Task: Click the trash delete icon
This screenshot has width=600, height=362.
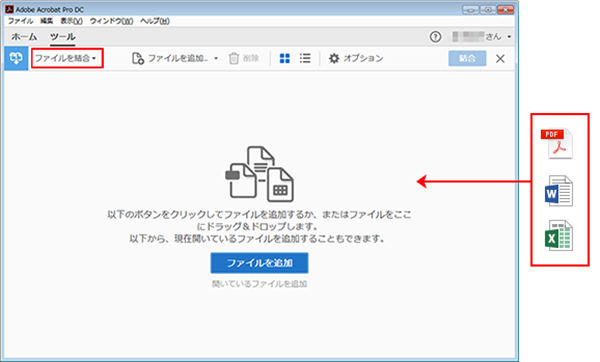Action: tap(233, 58)
